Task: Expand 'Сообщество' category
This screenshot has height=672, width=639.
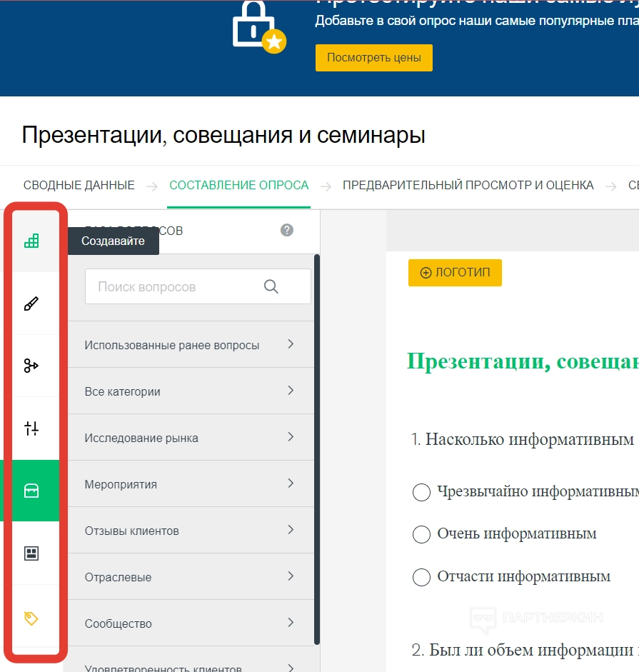Action: tap(191, 623)
